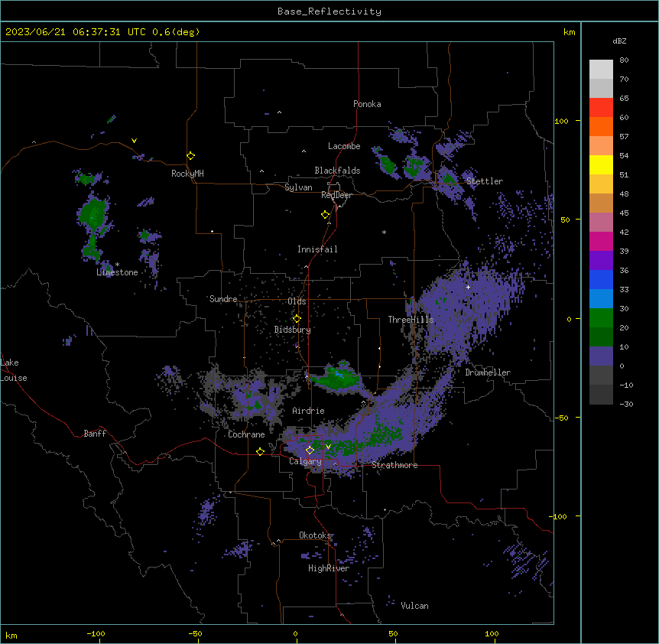Click the -30 value on the dBZ legend
659x644 pixels.
coord(626,405)
